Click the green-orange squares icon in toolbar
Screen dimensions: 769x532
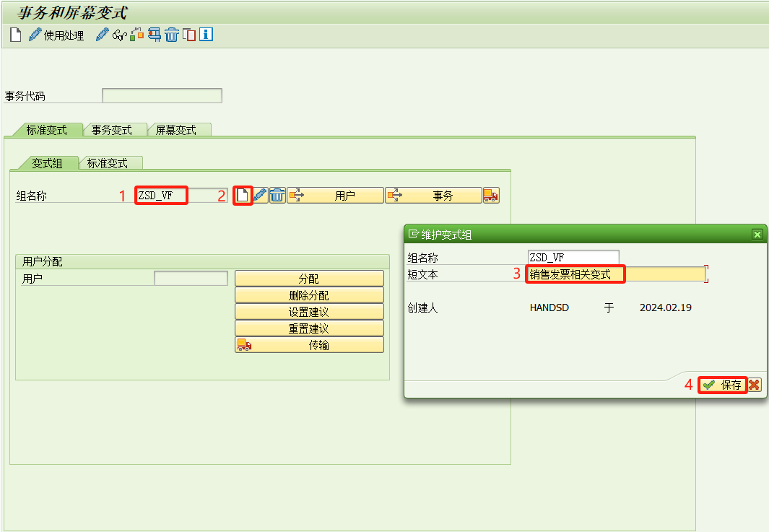(136, 35)
